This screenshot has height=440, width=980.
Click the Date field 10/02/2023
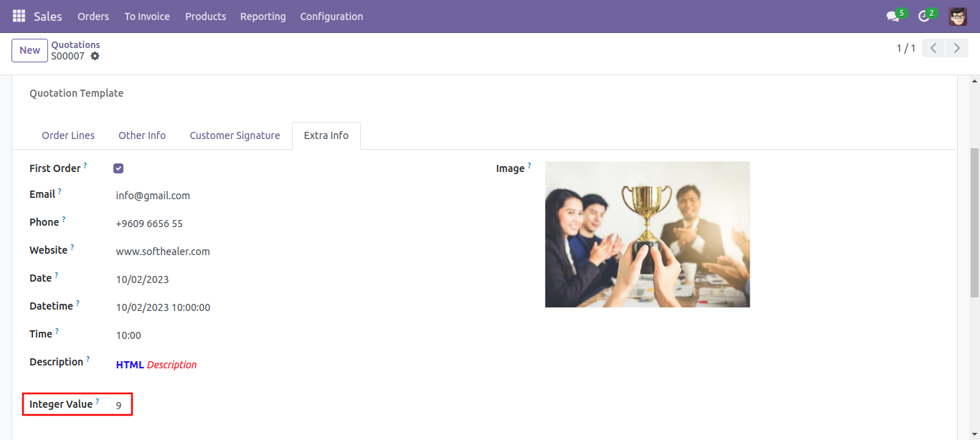pos(143,279)
